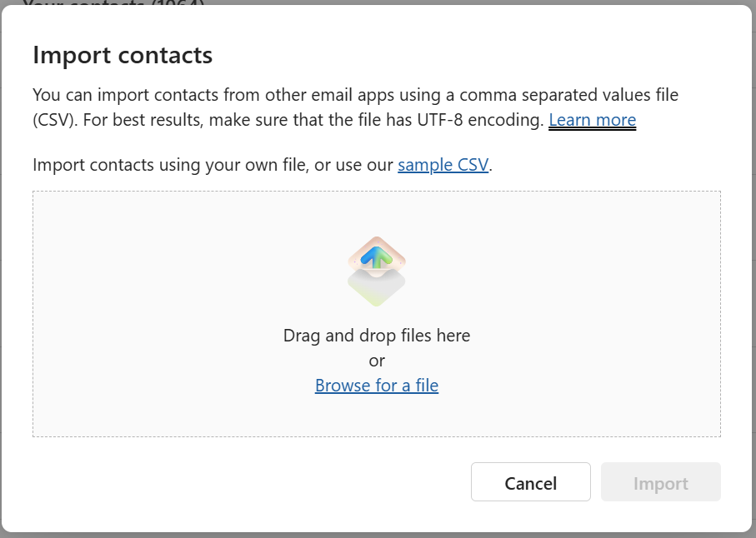Click the dashed file drop border
Screen dimensions: 756x538
[376, 192]
